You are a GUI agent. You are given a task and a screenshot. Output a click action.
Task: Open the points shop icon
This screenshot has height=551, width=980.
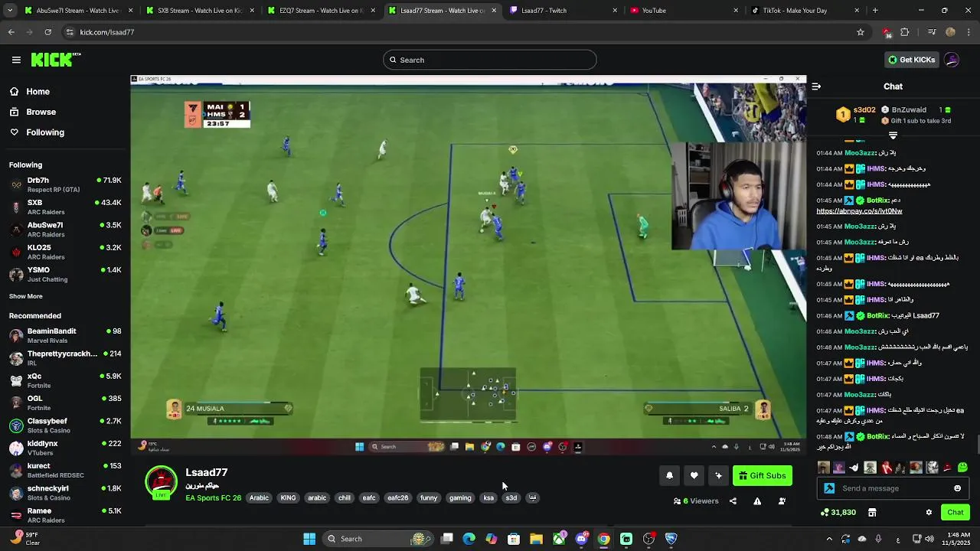pyautogui.click(x=871, y=513)
